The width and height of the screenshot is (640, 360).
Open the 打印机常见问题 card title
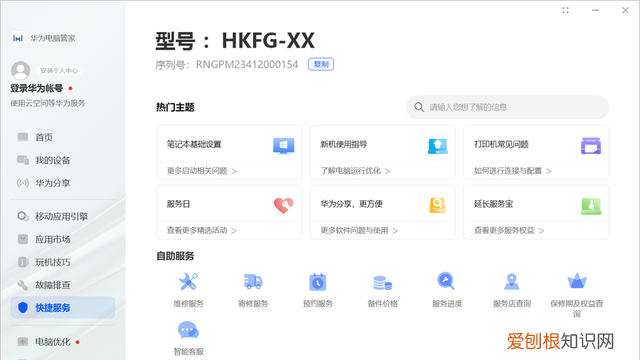[501, 144]
